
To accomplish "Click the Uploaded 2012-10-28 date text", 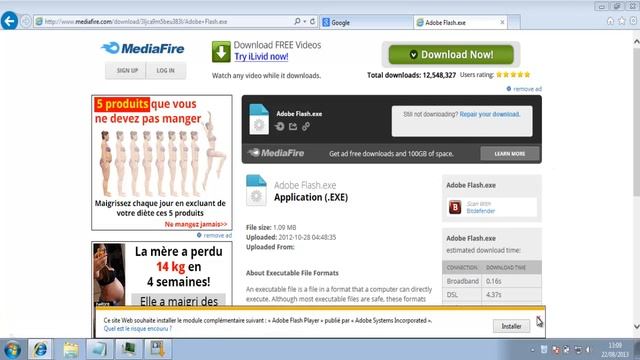I will point(291,237).
